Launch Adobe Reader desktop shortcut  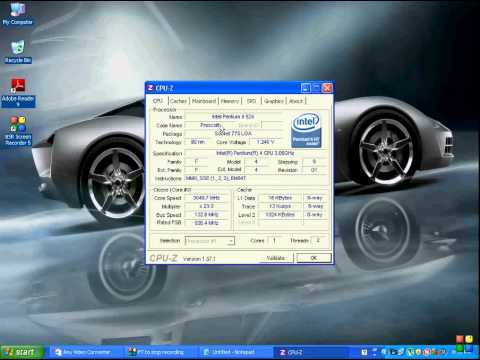(18, 92)
